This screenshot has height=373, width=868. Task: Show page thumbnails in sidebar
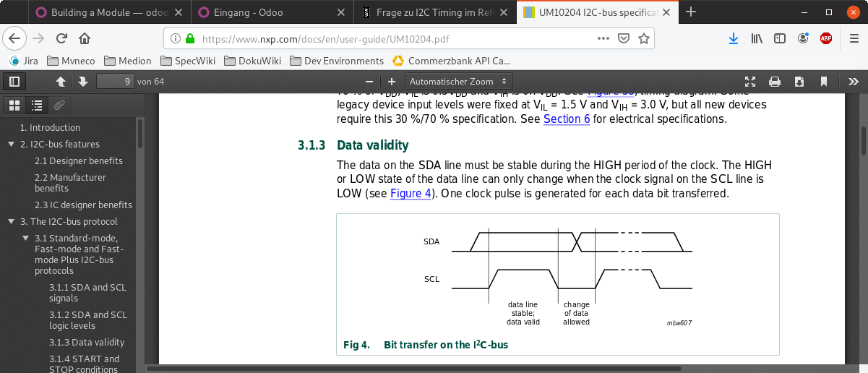14,106
